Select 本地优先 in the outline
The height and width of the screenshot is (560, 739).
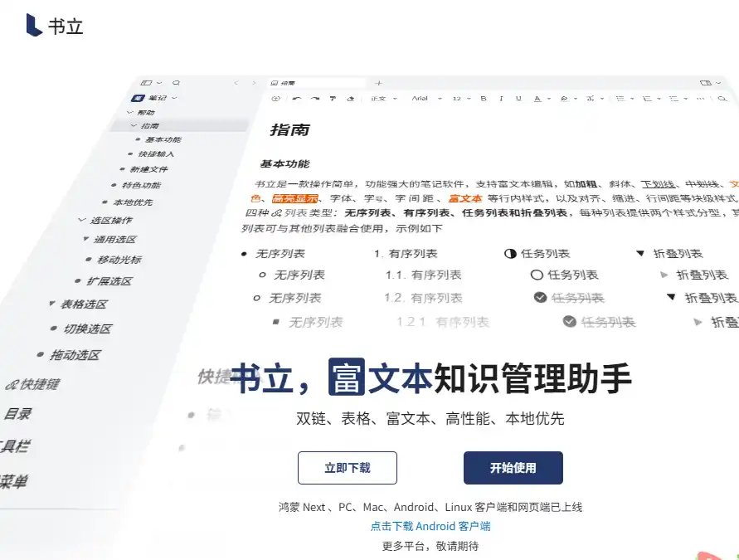[x=133, y=202]
